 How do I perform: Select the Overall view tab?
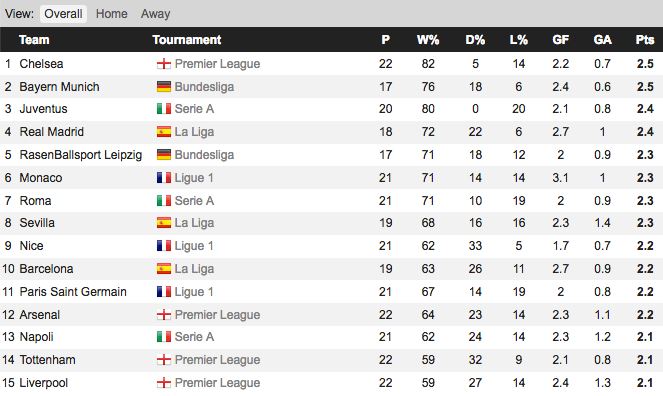pos(63,14)
